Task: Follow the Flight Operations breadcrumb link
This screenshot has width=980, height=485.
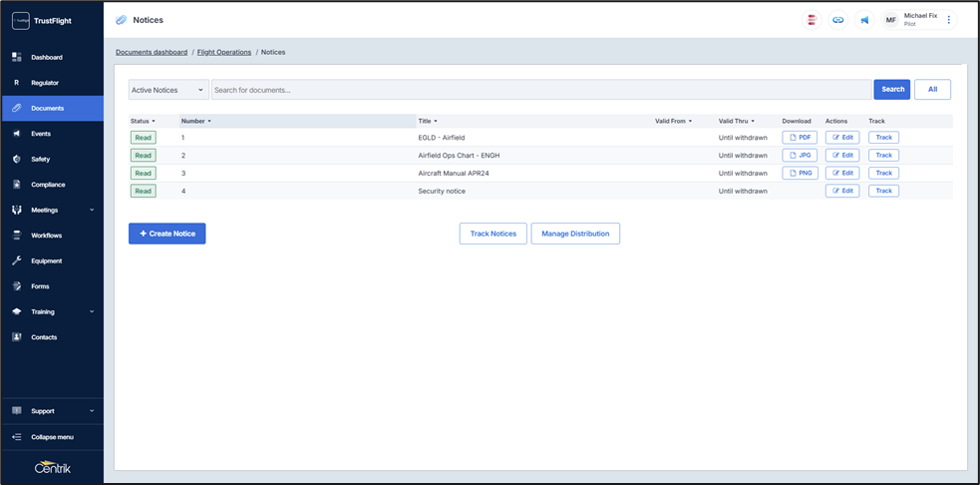Action: (x=224, y=52)
